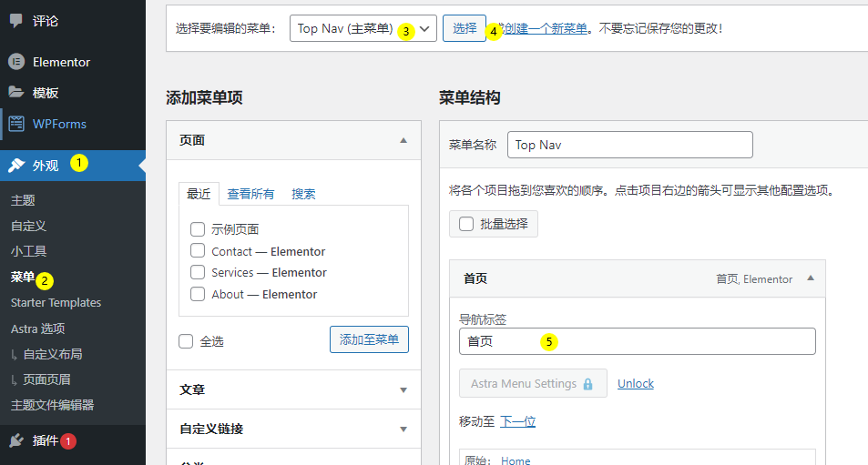
Task: Open the Top Nav (主菜单) menu dropdown
Action: pos(363,28)
